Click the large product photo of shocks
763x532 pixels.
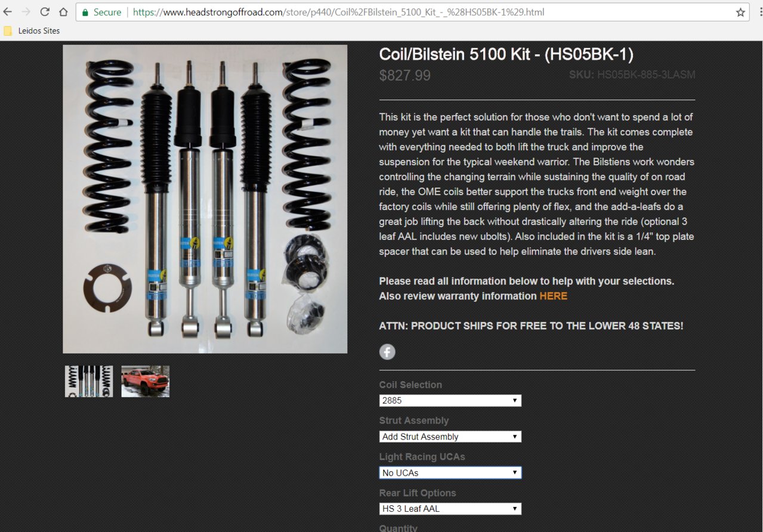click(205, 199)
